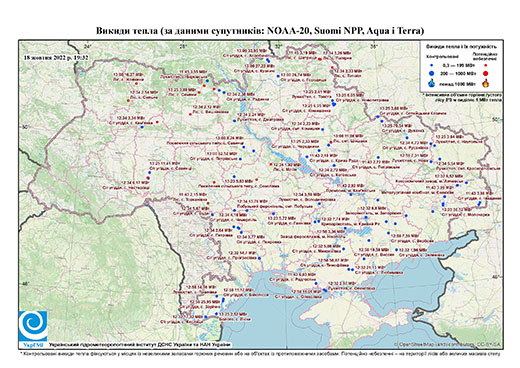Open the OpenStreetMap contributors attribution
The width and height of the screenshot is (520, 368).
448,344
